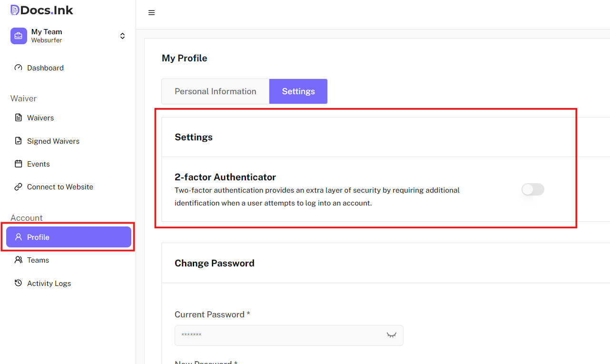Click the Signed Waivers document icon
Screen dimensions: 610x364
19,141
